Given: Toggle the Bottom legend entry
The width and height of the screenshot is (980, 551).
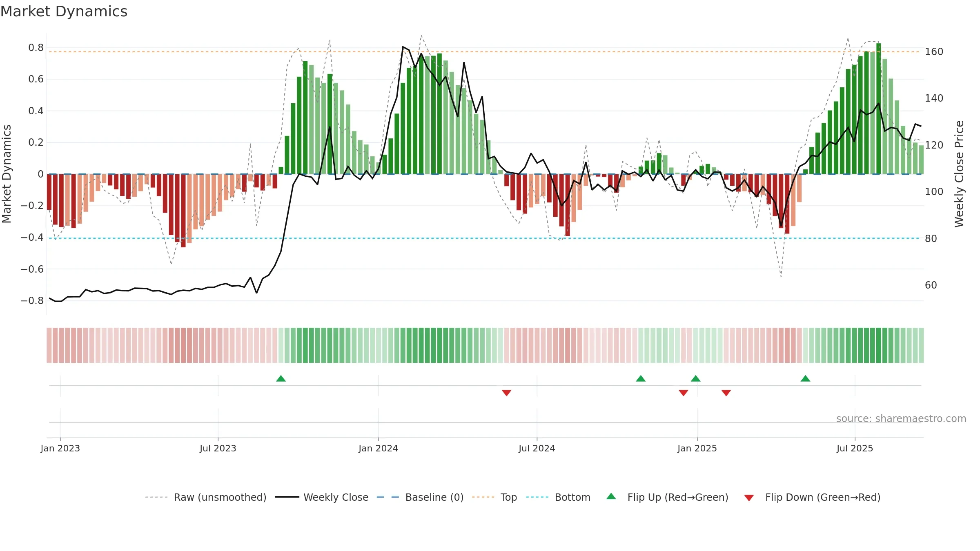Looking at the screenshot, I should coord(558,497).
